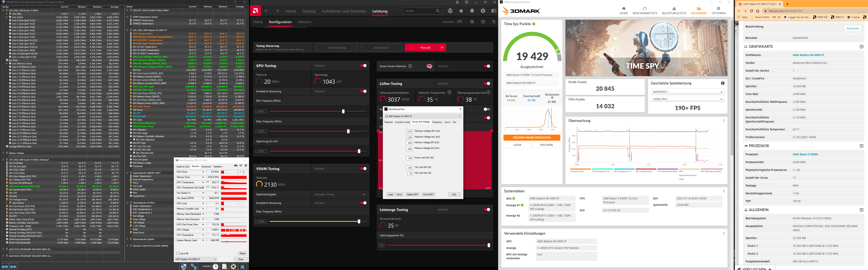Screen dimensions: 868x270
Task: Click HWiNFO logging sheet icon
Action: click(224, 266)
